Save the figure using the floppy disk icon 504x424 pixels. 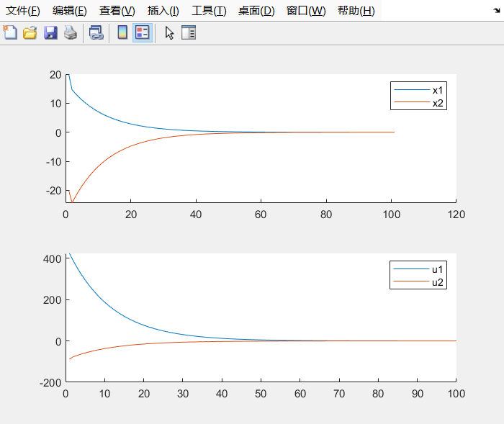50,32
